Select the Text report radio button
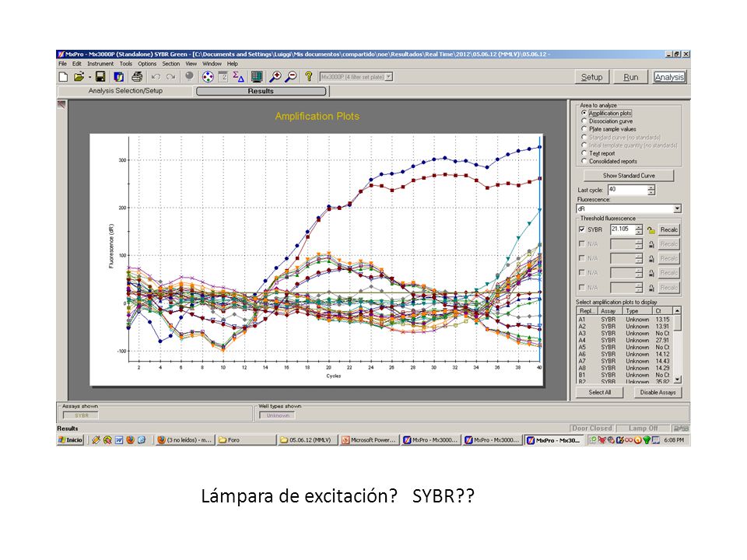747x560 pixels. pos(584,153)
